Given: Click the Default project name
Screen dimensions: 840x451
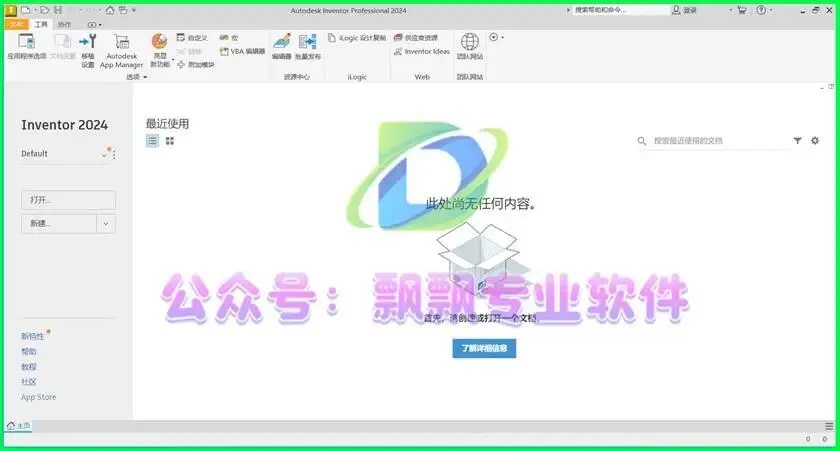Looking at the screenshot, I should click(x=34, y=154).
